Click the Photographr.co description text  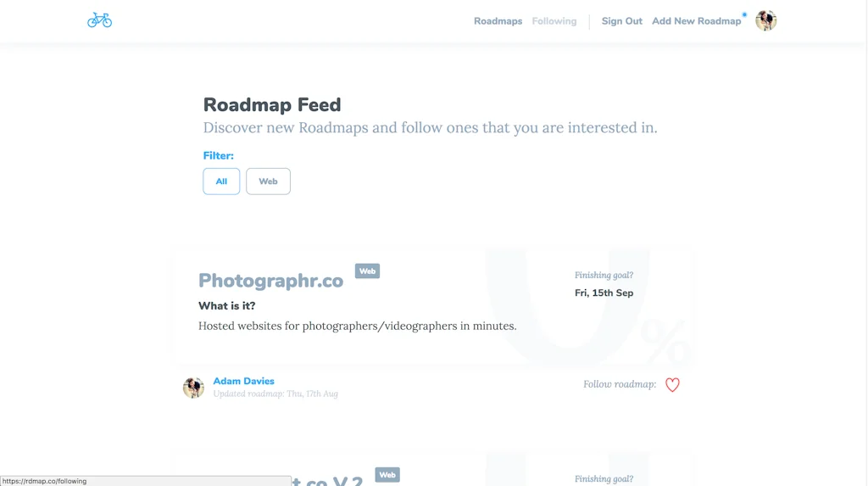357,326
